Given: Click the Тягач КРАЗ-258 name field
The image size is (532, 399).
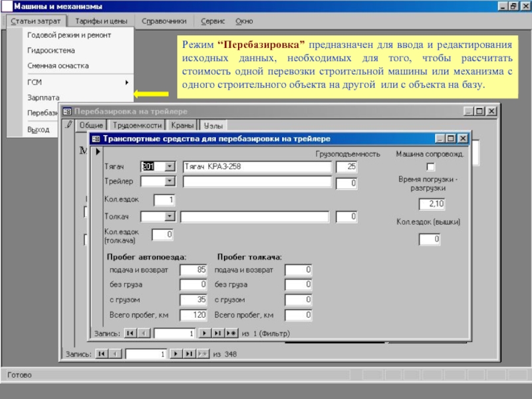Looking at the screenshot, I should pyautogui.click(x=257, y=167).
